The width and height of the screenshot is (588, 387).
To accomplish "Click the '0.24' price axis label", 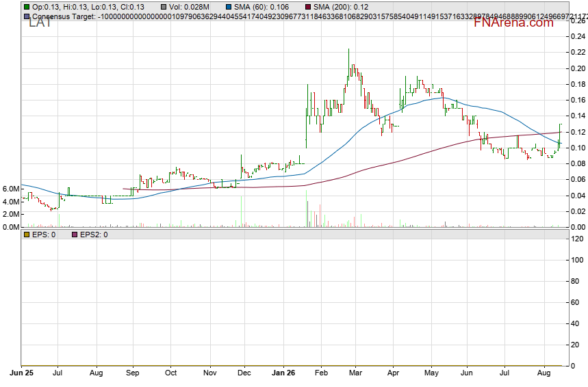I will 578,36.
